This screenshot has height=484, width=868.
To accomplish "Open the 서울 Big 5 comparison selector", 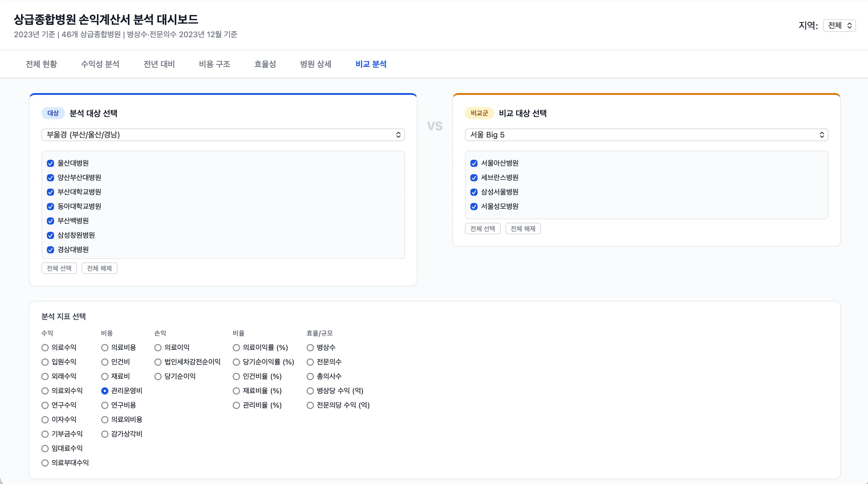I will 646,135.
